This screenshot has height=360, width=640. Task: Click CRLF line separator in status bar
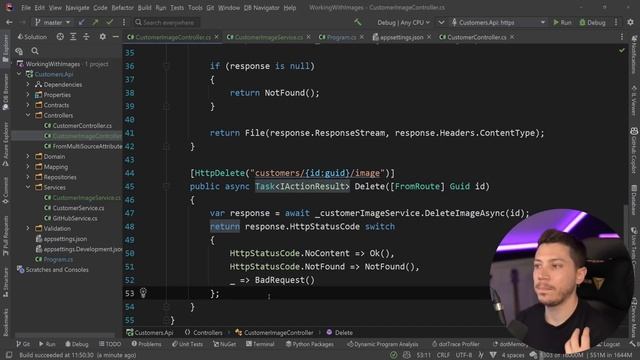[x=443, y=355]
